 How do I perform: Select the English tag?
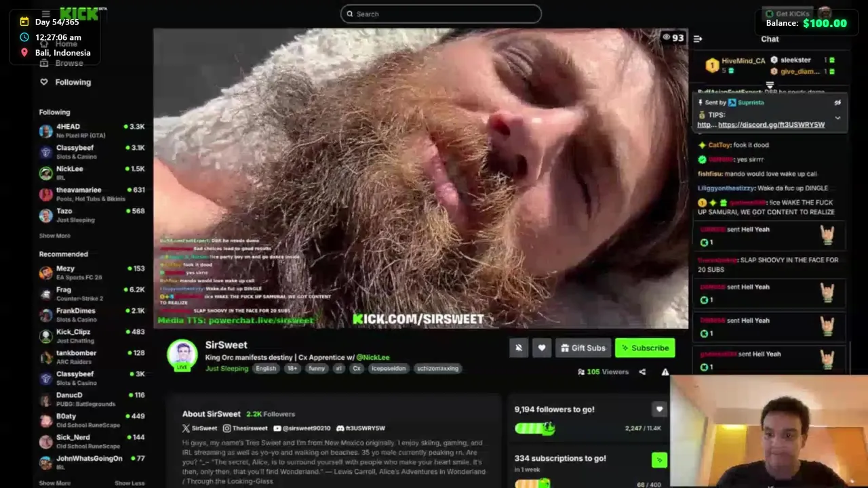point(266,369)
